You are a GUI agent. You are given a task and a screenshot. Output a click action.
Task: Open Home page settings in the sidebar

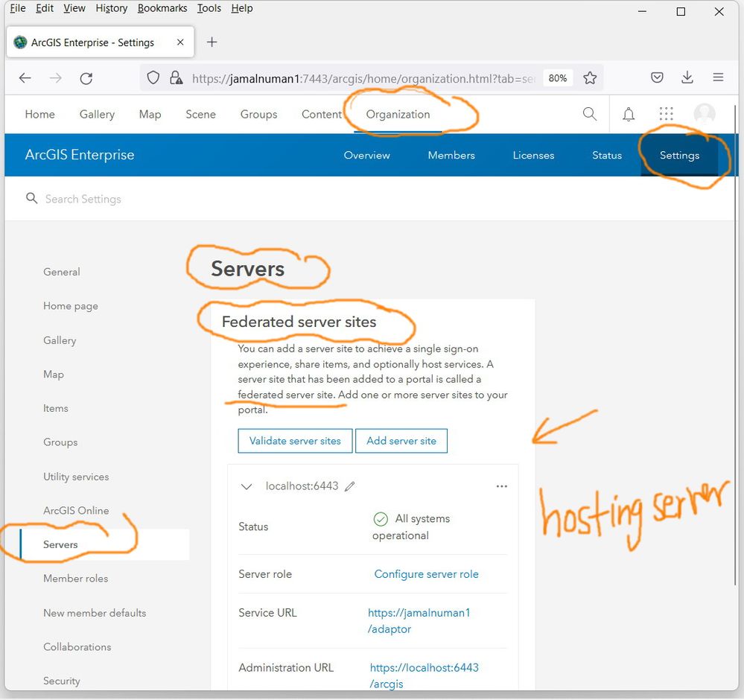[71, 306]
